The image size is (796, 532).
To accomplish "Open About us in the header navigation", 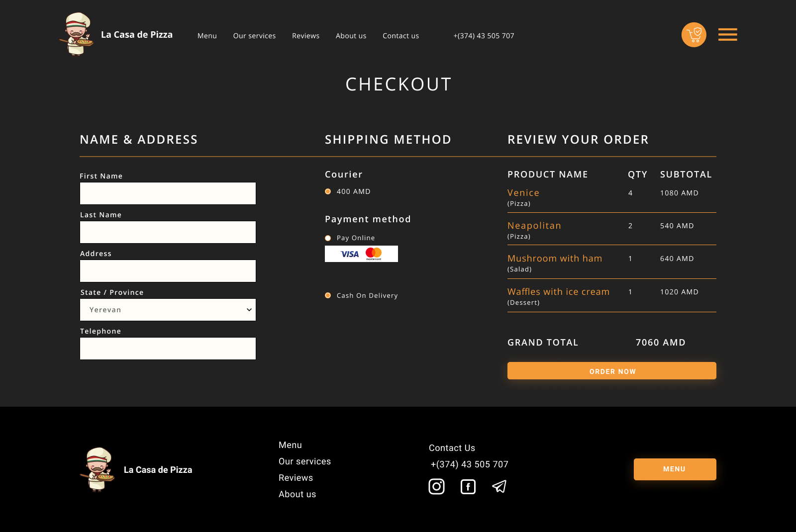I will coord(351,36).
